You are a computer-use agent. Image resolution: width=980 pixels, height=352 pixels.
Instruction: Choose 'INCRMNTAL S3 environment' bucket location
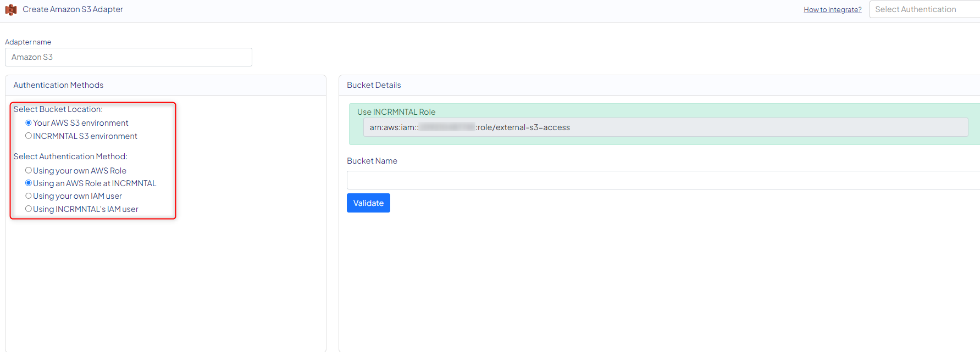[x=29, y=136]
